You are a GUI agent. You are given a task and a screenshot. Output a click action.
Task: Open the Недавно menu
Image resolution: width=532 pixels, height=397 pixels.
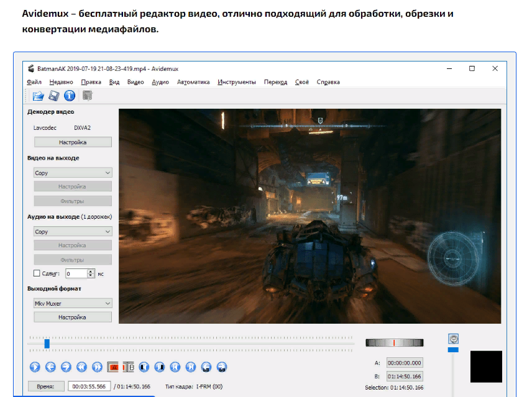point(61,82)
